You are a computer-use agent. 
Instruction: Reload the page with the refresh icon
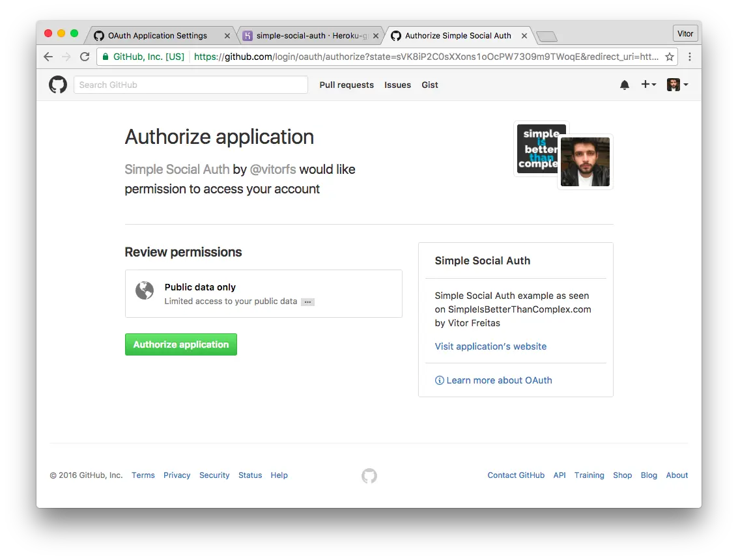(85, 57)
